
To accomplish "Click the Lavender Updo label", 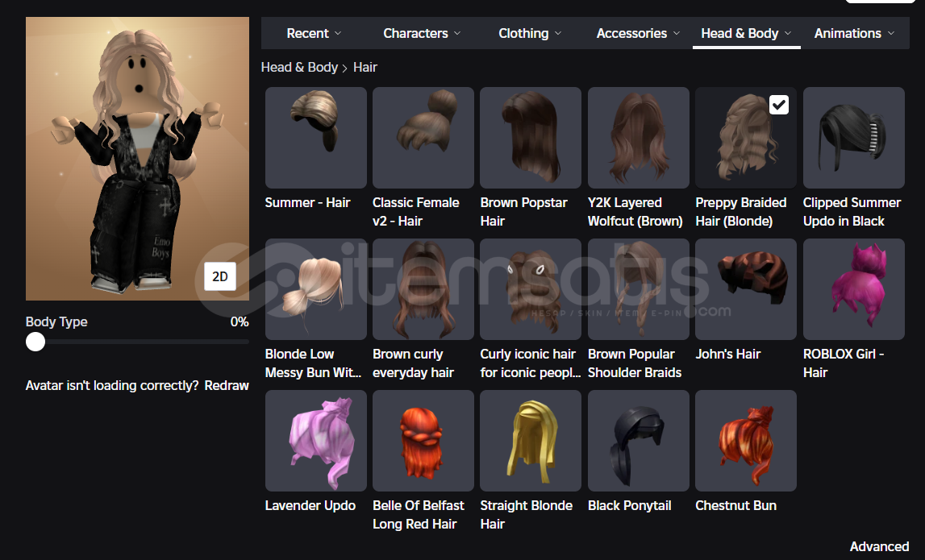I will tap(310, 506).
